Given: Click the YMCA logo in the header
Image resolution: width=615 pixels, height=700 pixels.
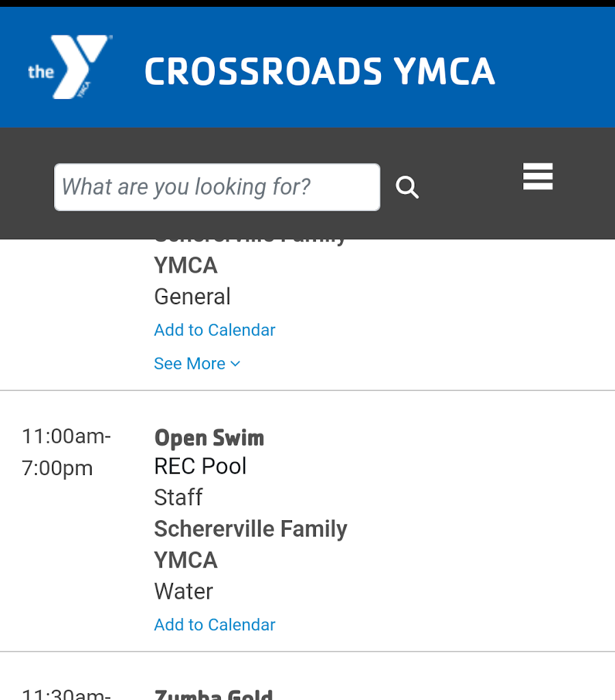Looking at the screenshot, I should (68, 67).
